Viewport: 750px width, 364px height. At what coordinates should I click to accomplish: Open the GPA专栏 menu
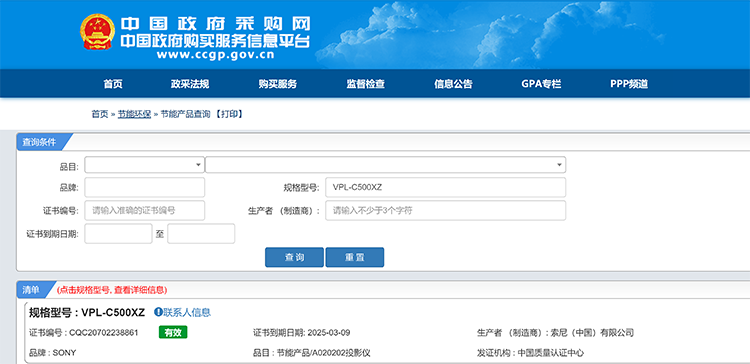pyautogui.click(x=541, y=84)
